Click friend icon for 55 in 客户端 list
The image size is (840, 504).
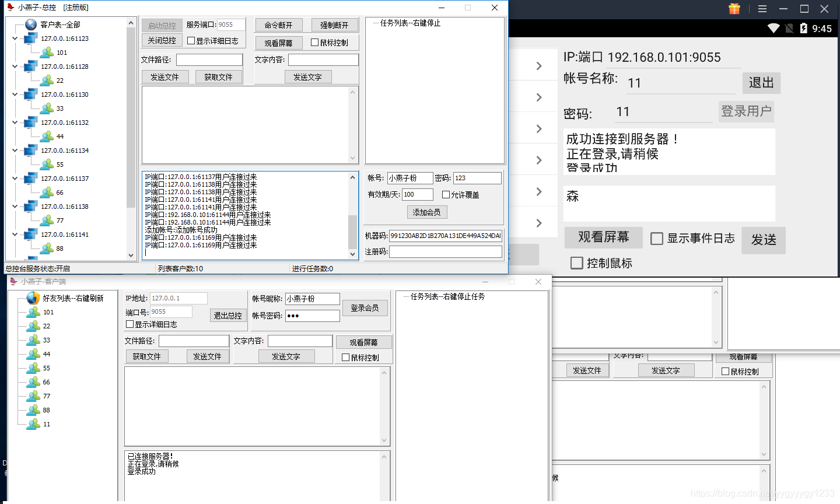point(34,368)
